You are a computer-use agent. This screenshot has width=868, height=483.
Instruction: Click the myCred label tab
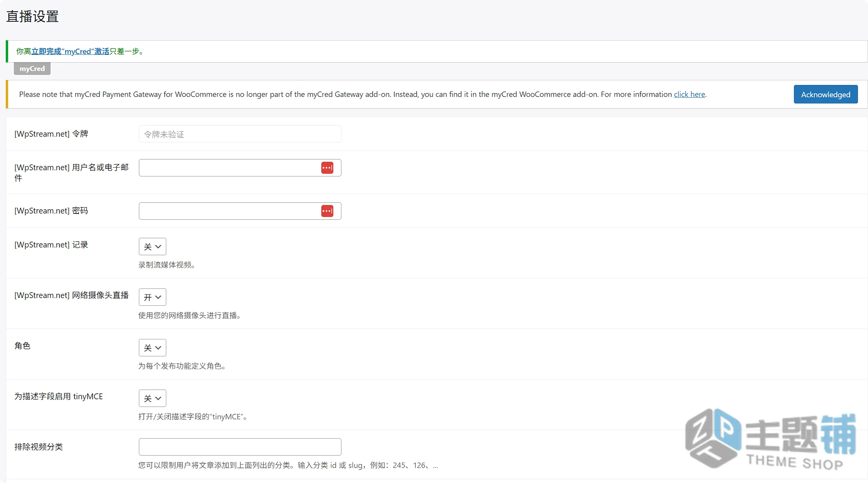(32, 69)
